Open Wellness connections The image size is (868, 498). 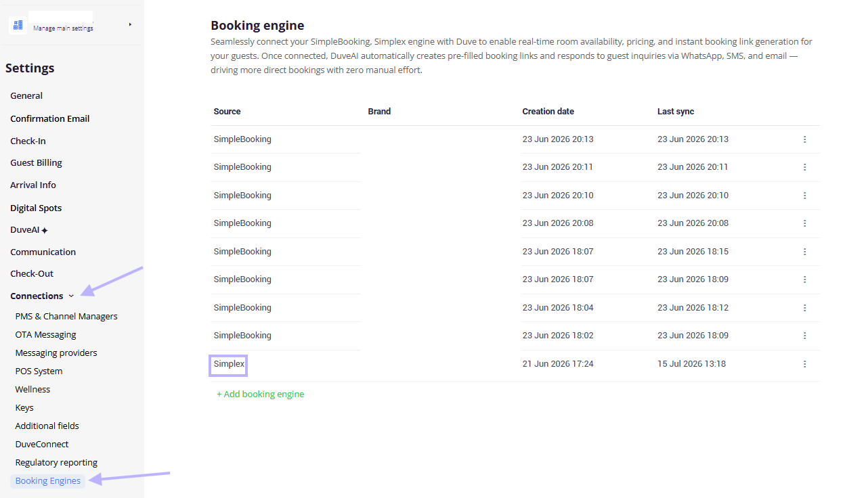tap(32, 389)
